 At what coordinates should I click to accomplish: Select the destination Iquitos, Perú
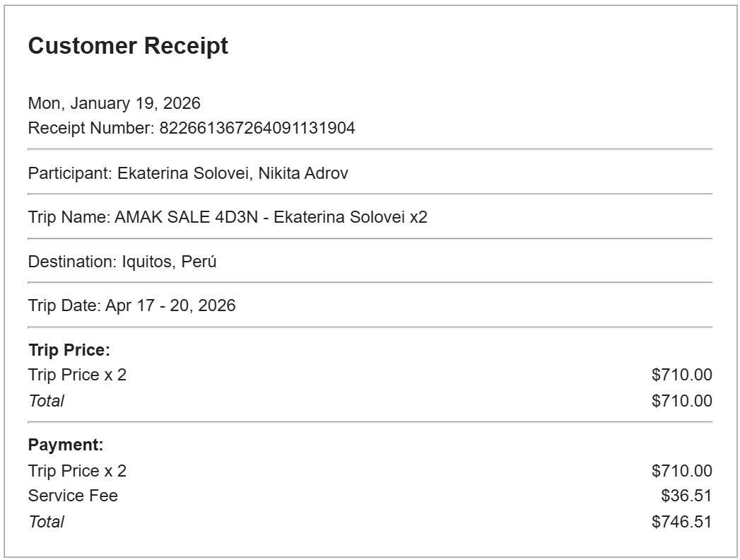point(165,262)
